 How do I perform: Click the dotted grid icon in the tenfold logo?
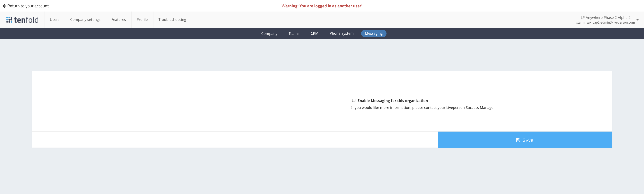[10, 19]
